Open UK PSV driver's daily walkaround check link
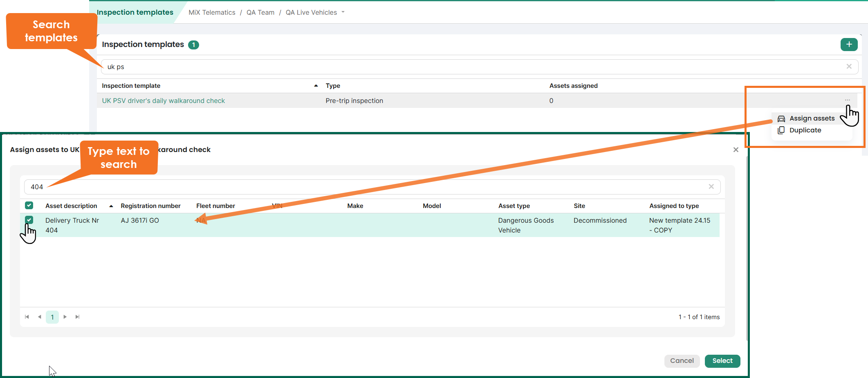 tap(163, 101)
